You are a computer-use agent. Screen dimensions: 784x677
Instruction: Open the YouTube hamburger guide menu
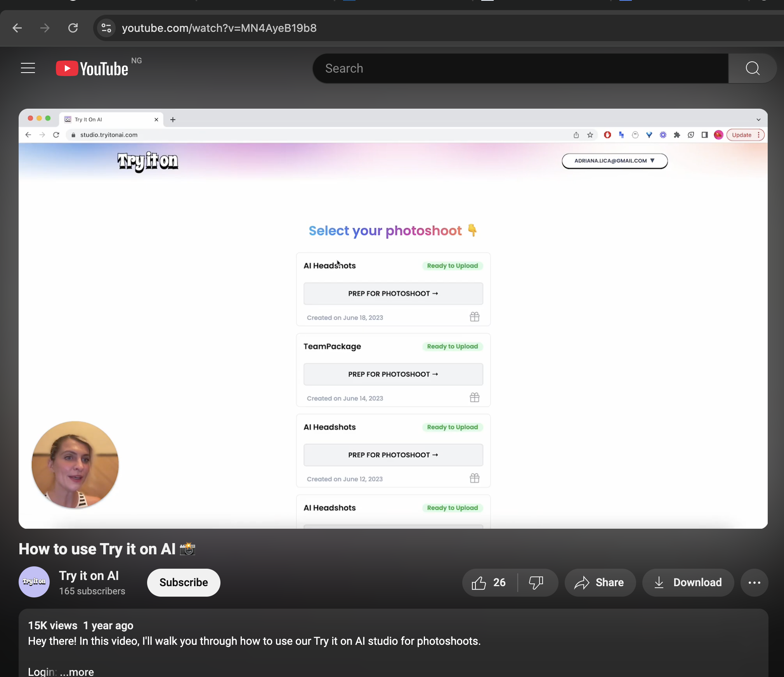28,68
